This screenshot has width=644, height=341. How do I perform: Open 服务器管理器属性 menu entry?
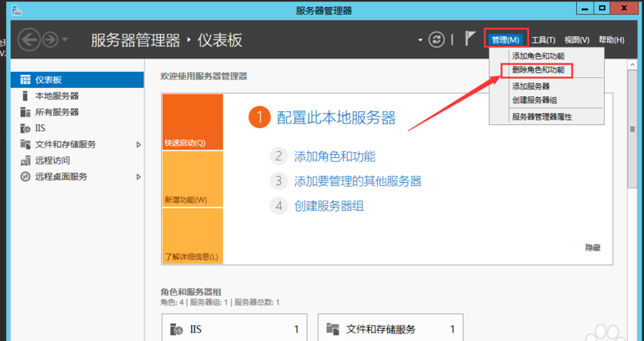point(541,116)
